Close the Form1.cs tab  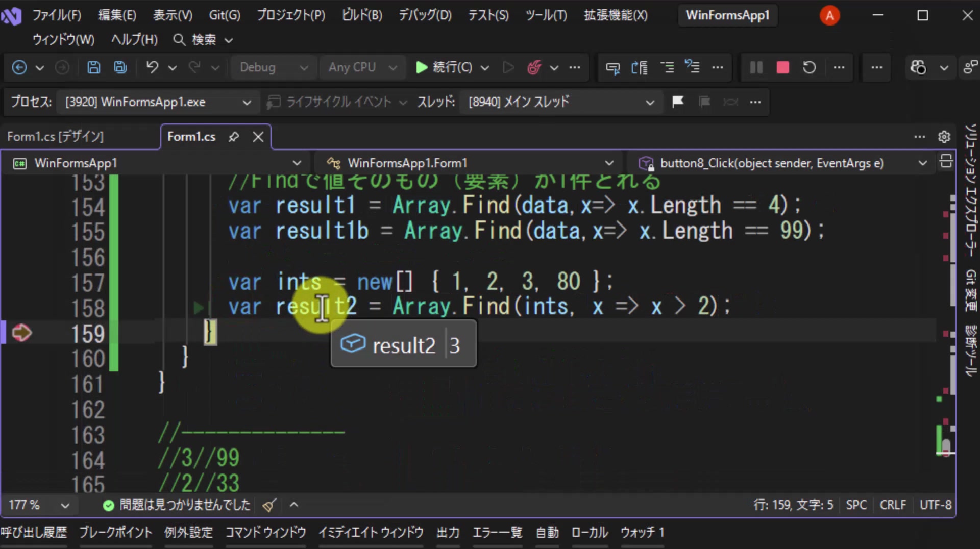pyautogui.click(x=258, y=137)
